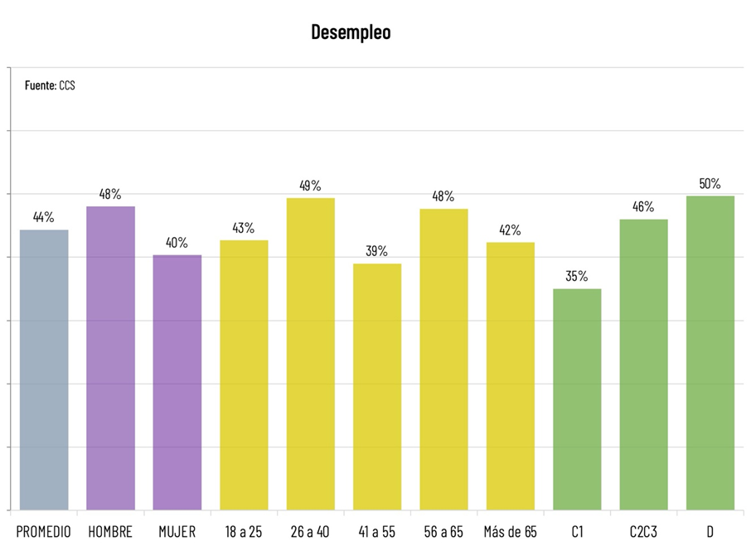This screenshot has width=756, height=556.
Task: Select the 18 a 25 yellow bar
Action: pos(244,375)
